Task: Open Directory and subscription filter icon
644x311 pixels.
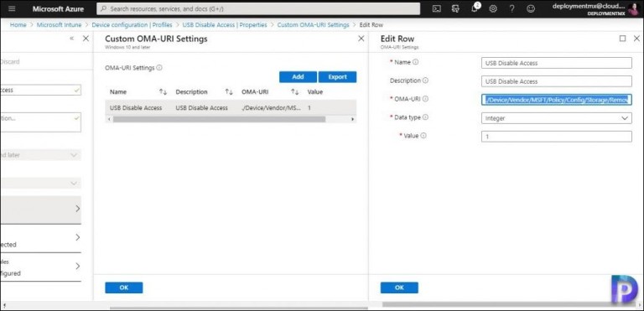Action: point(455,8)
